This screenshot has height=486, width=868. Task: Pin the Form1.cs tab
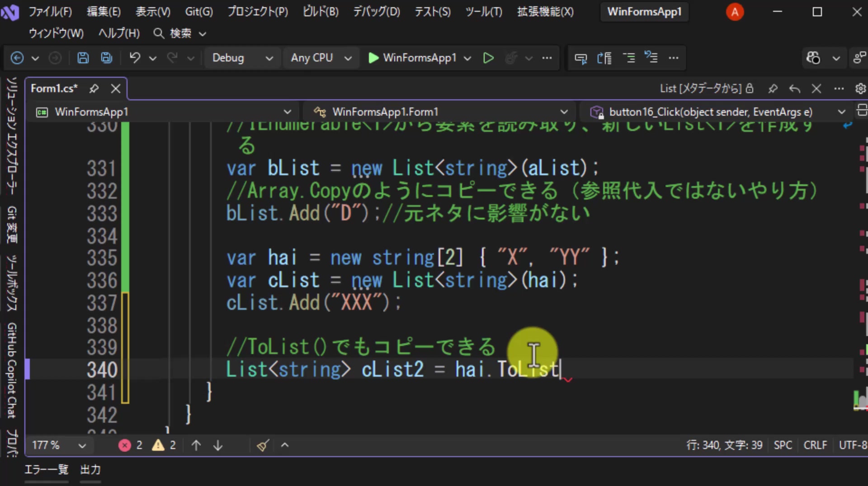(x=94, y=89)
